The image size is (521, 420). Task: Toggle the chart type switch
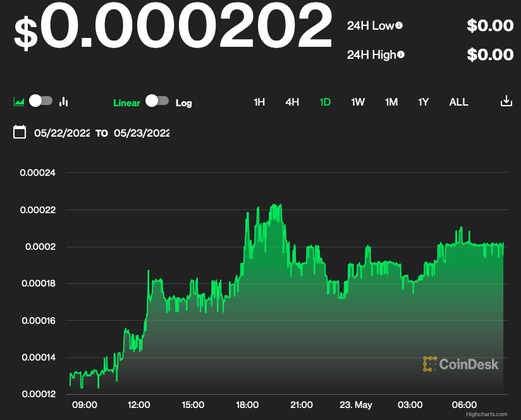(40, 101)
